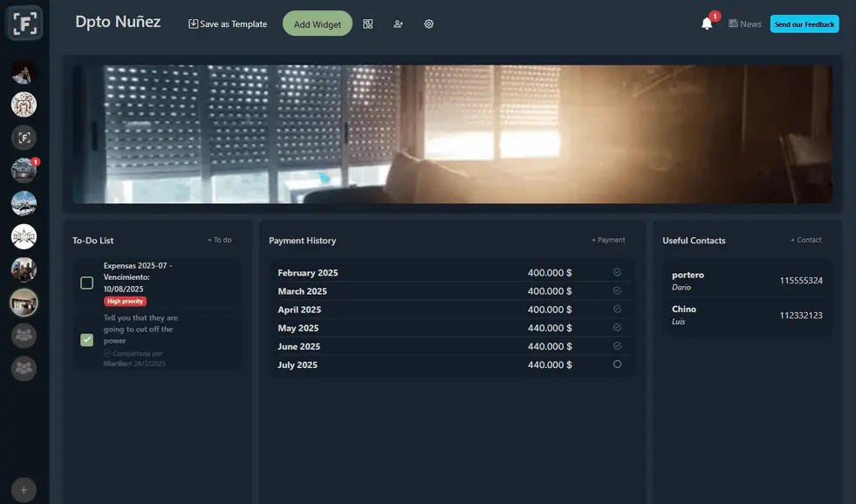The width and height of the screenshot is (856, 504).
Task: Select the top user avatar in the sidebar
Action: point(24,72)
